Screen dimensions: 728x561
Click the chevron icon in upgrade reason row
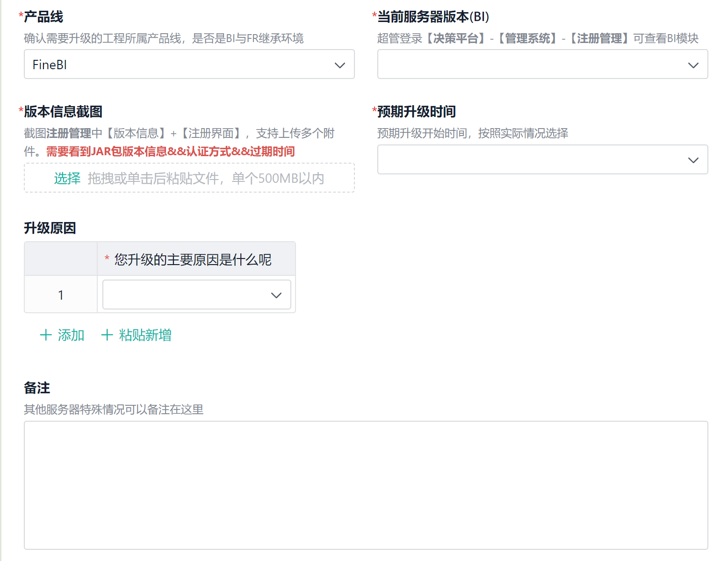pos(276,295)
